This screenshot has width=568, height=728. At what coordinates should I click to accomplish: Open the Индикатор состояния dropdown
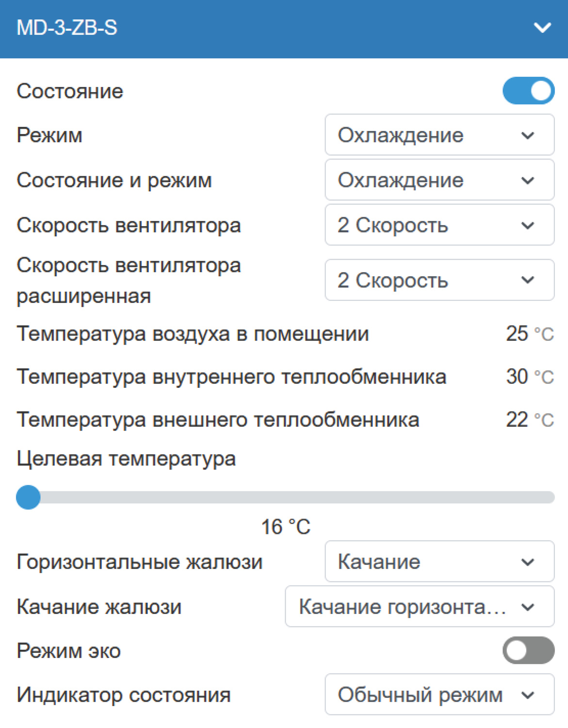pos(439,695)
